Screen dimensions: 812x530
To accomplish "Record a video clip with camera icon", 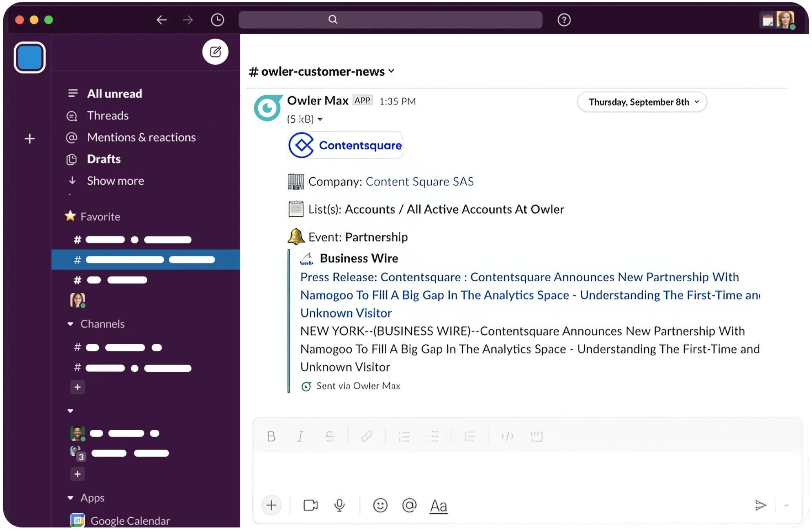I will click(x=310, y=505).
